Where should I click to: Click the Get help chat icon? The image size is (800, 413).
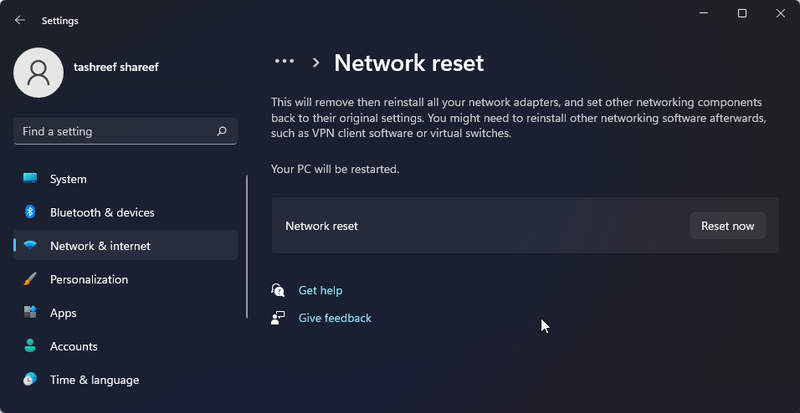tap(278, 290)
